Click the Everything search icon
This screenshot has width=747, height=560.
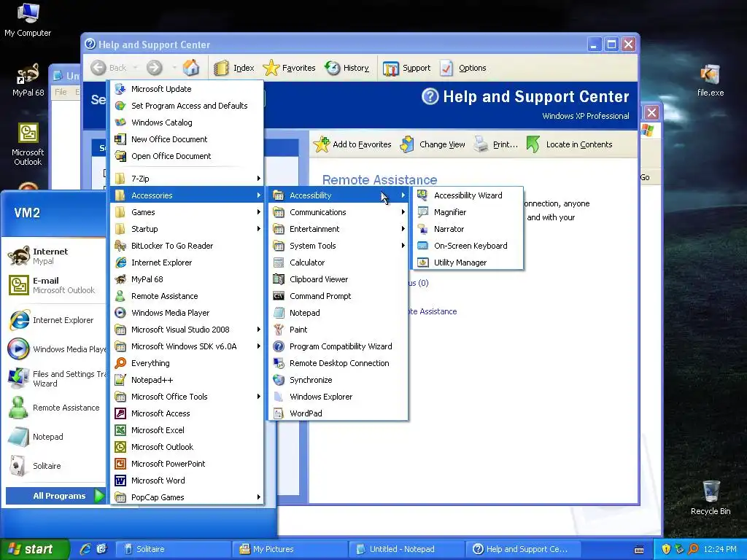pos(120,363)
